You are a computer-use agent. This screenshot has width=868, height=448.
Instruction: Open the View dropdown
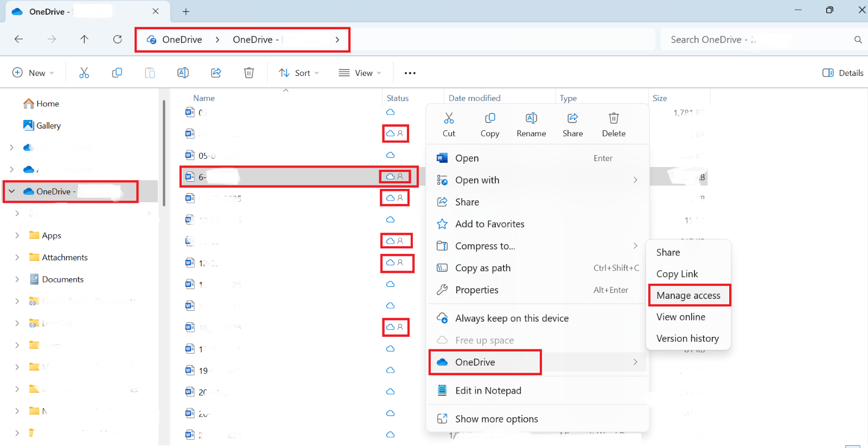click(x=360, y=73)
